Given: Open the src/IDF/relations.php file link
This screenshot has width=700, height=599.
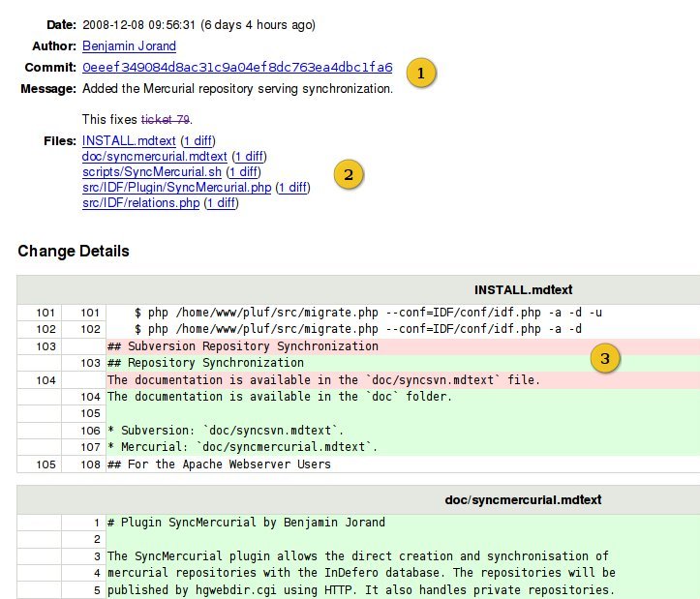Looking at the screenshot, I should coord(140,203).
